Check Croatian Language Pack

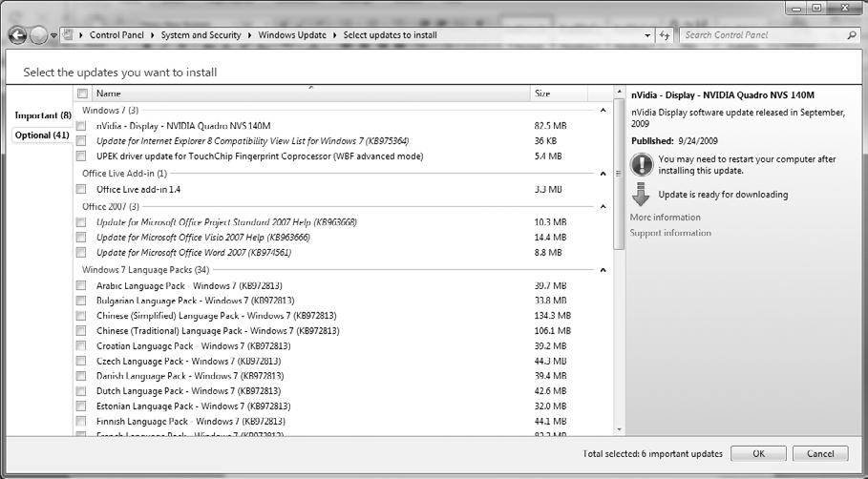[x=81, y=345]
